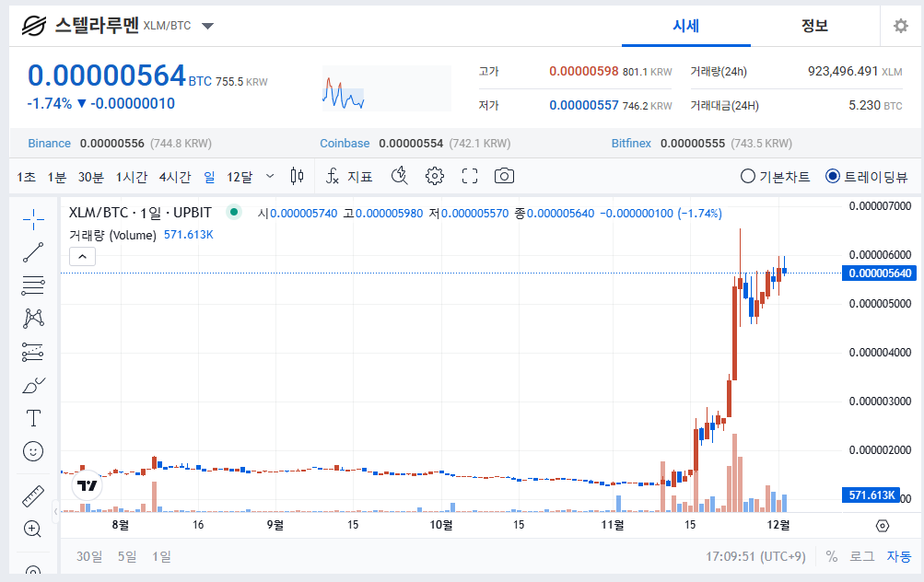Select the 1초 interval
This screenshot has width=924, height=582.
pos(26,177)
